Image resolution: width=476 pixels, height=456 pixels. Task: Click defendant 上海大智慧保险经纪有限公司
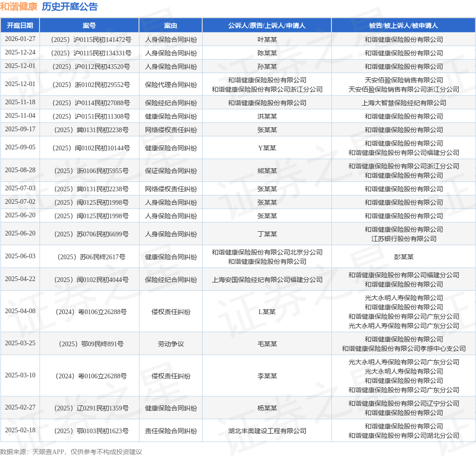tap(404, 103)
